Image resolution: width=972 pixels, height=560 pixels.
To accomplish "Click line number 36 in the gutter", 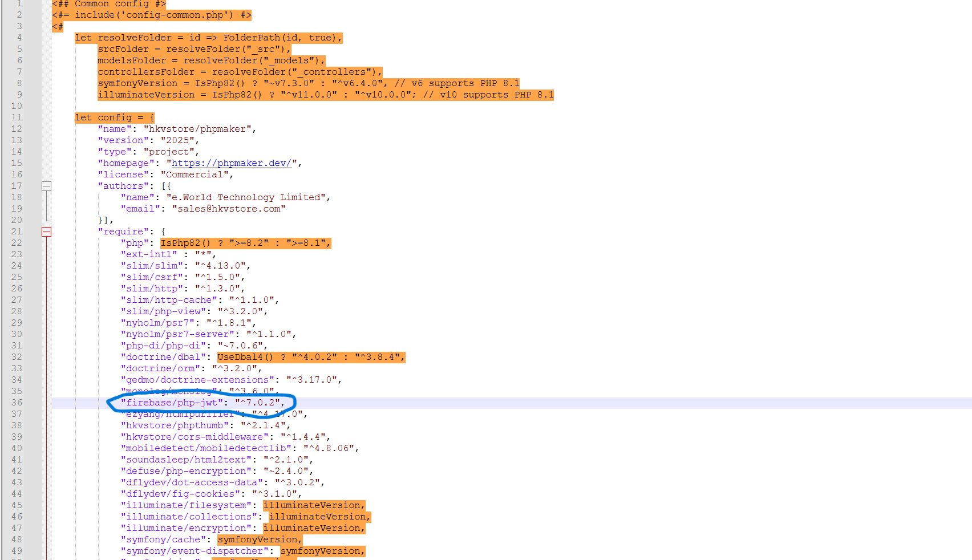I will [x=17, y=403].
